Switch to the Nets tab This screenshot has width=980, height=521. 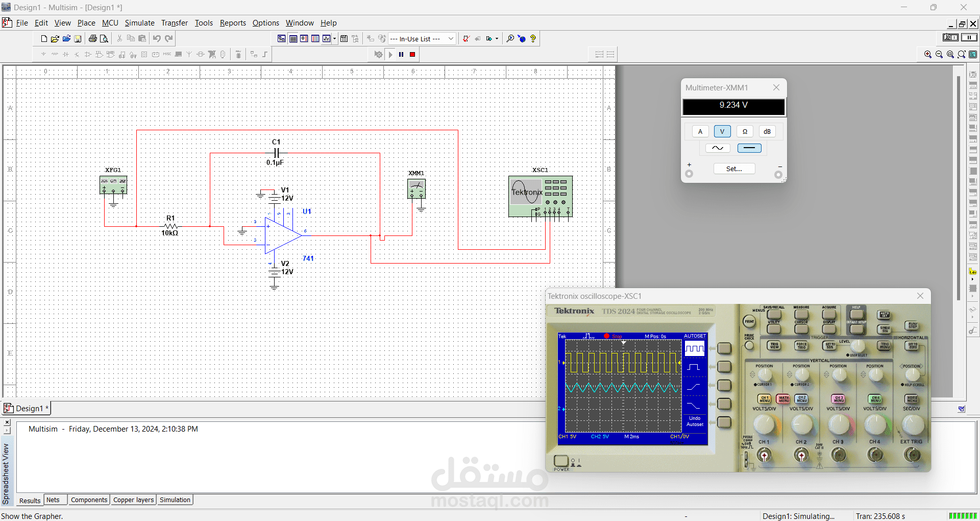(53, 500)
